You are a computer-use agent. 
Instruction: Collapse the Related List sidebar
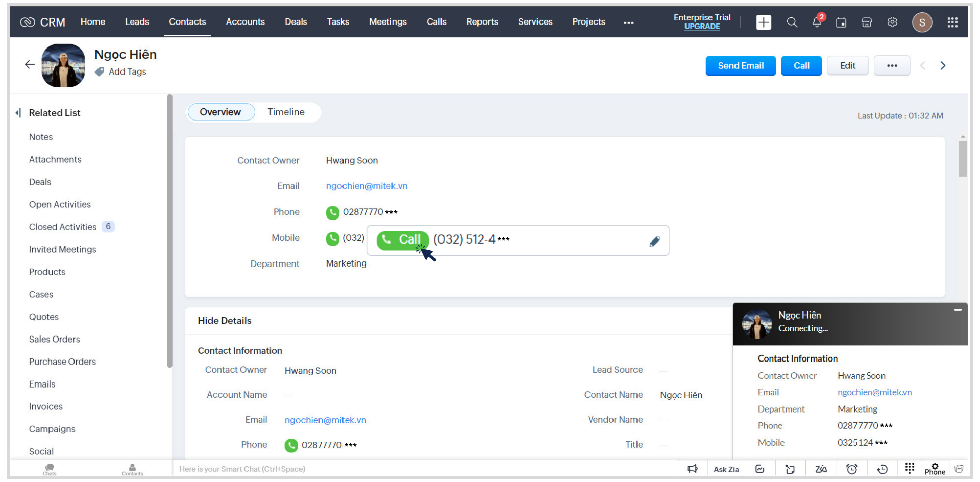(x=18, y=113)
